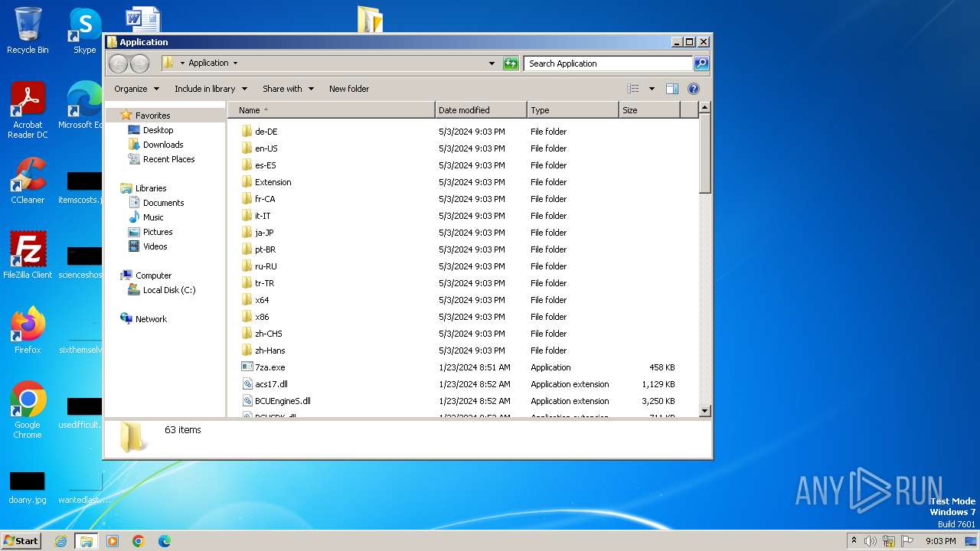This screenshot has height=551, width=980.
Task: Click the Change your view icon
Action: pyautogui.click(x=632, y=89)
